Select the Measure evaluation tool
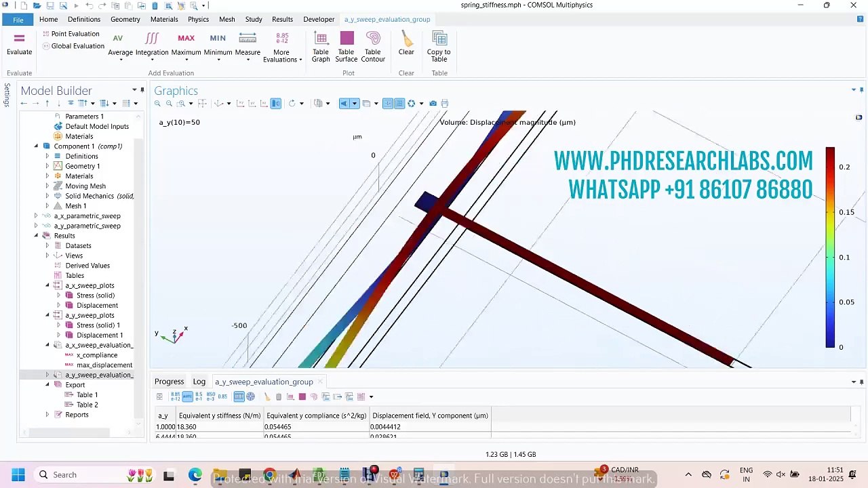868x488 pixels. click(x=248, y=47)
